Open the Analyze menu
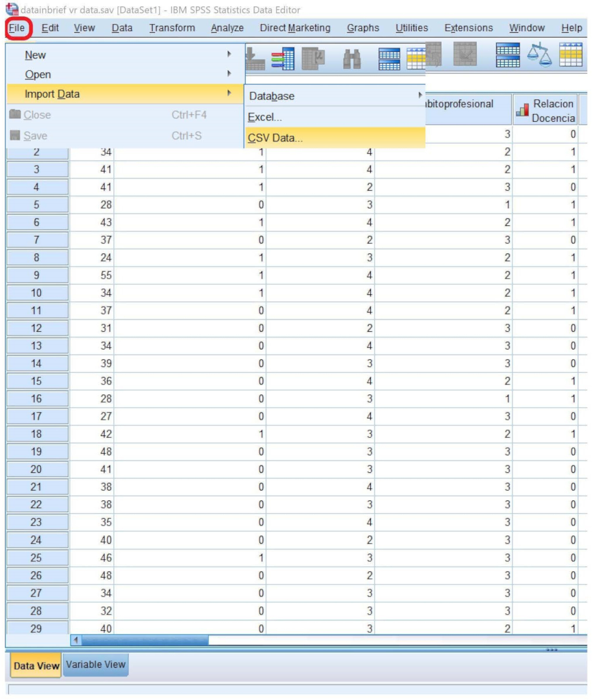592x700 pixels. (x=227, y=28)
